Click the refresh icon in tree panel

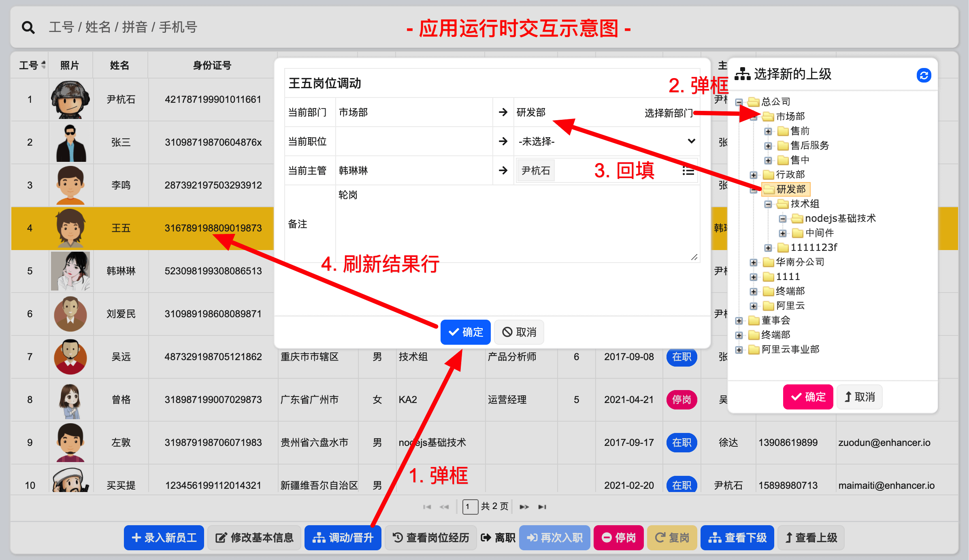[923, 75]
